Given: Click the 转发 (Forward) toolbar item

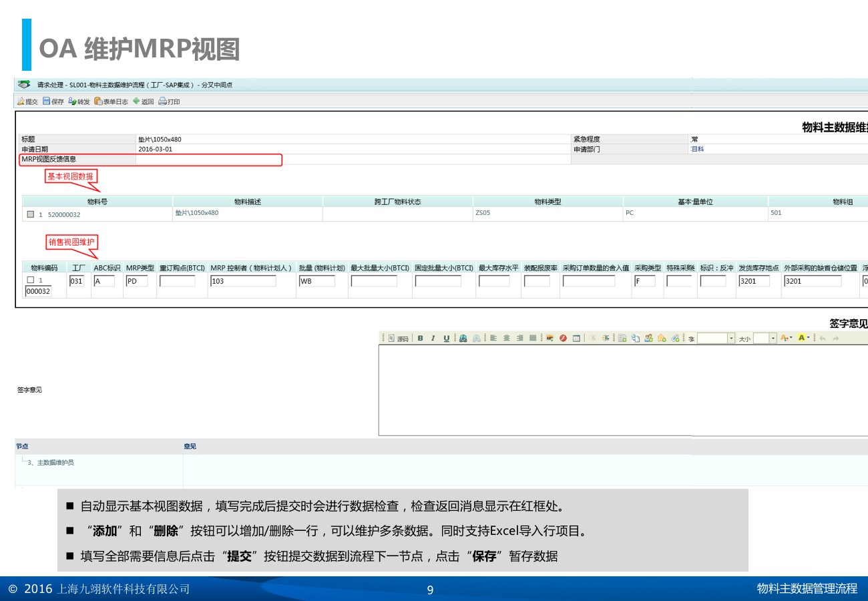Looking at the screenshot, I should tap(79, 102).
